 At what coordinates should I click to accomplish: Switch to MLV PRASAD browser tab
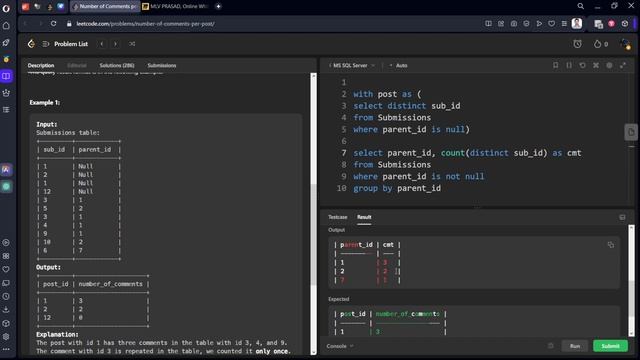click(x=176, y=7)
